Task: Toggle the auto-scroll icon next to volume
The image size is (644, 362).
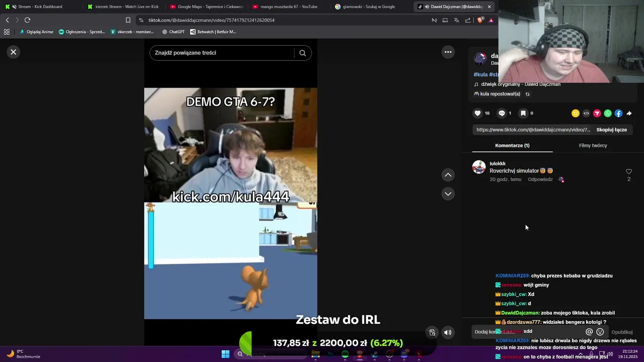Action: coord(432,332)
